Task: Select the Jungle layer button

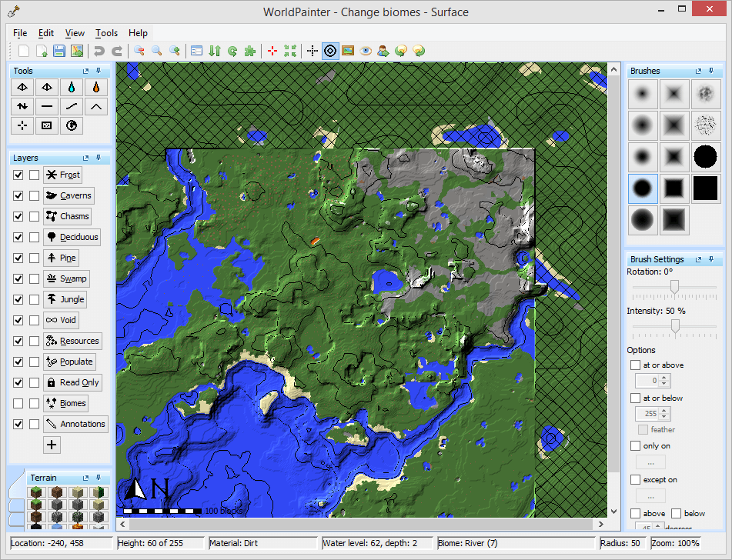Action: [65, 299]
